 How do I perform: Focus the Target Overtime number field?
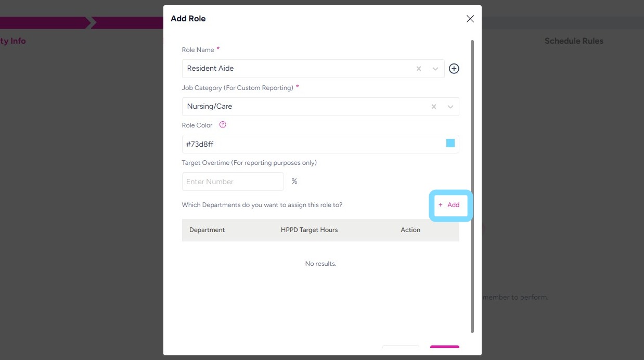pyautogui.click(x=233, y=182)
